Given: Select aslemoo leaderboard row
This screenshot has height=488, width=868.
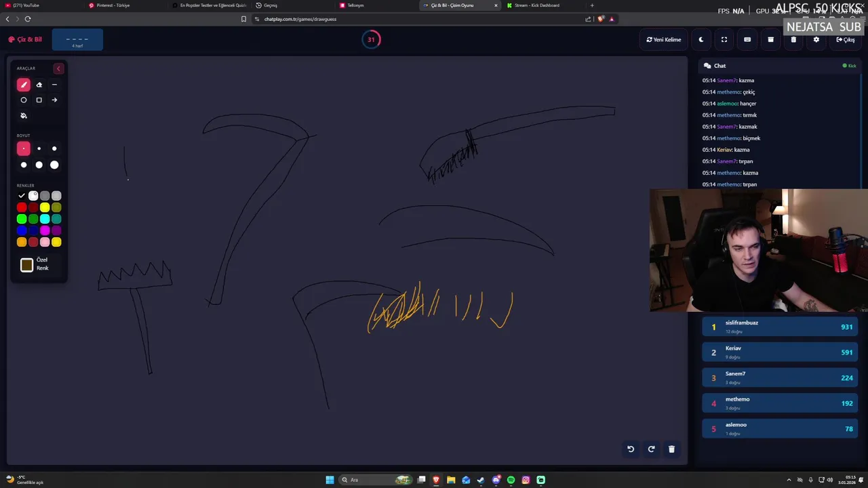Looking at the screenshot, I should (x=780, y=428).
